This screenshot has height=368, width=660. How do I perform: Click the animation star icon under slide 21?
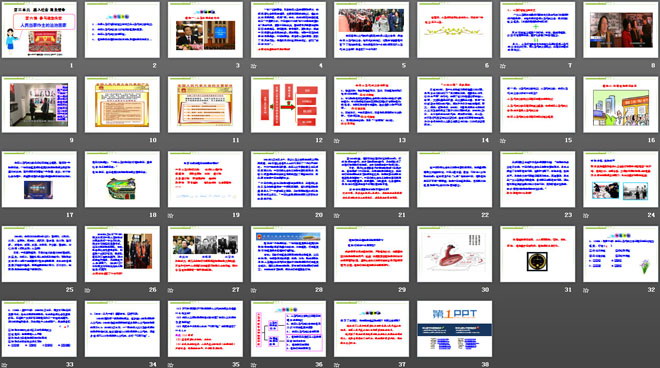point(336,216)
